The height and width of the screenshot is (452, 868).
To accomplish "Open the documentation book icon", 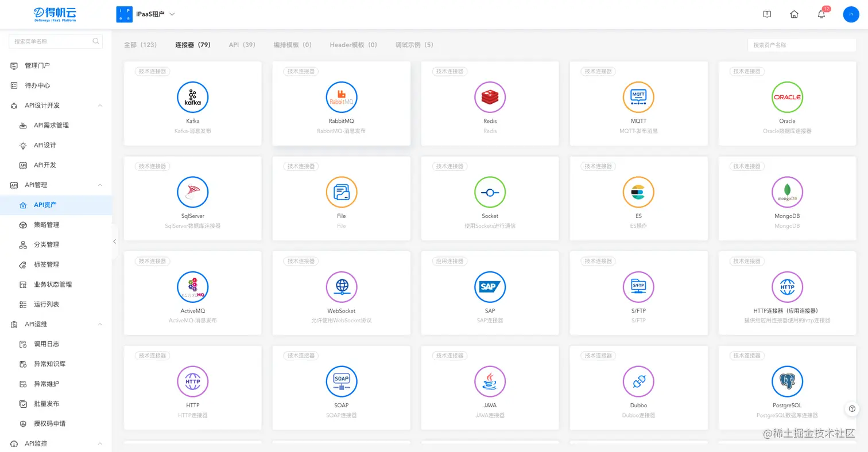I will (x=767, y=14).
